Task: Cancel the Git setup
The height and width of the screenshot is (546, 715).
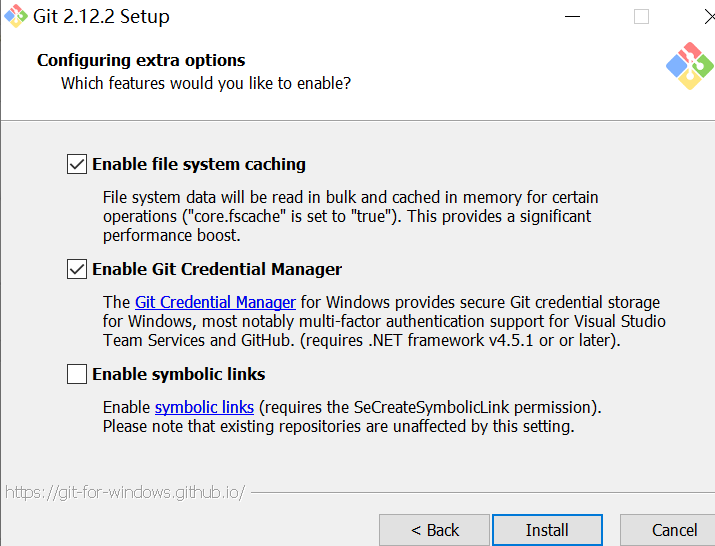Action: (673, 530)
